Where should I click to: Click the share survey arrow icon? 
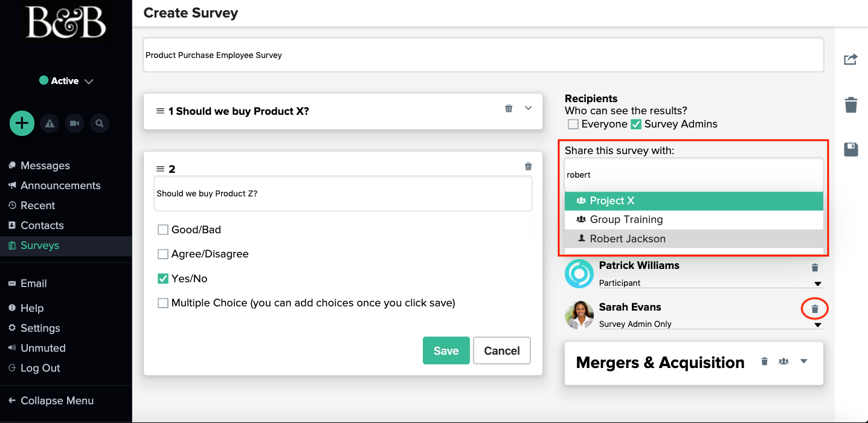click(850, 59)
